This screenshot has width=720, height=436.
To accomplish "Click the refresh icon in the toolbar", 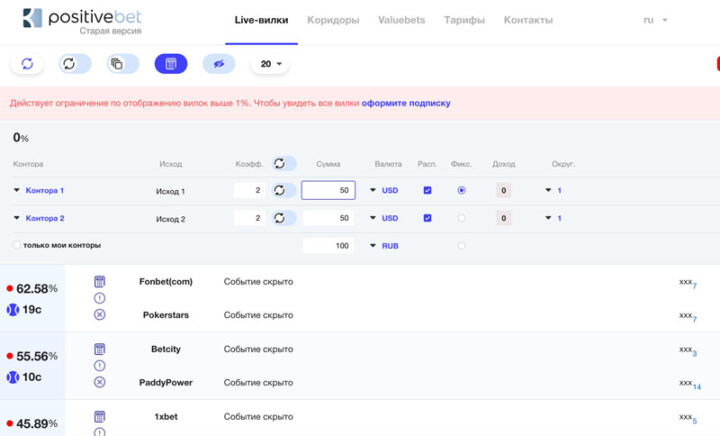I will coord(27,64).
